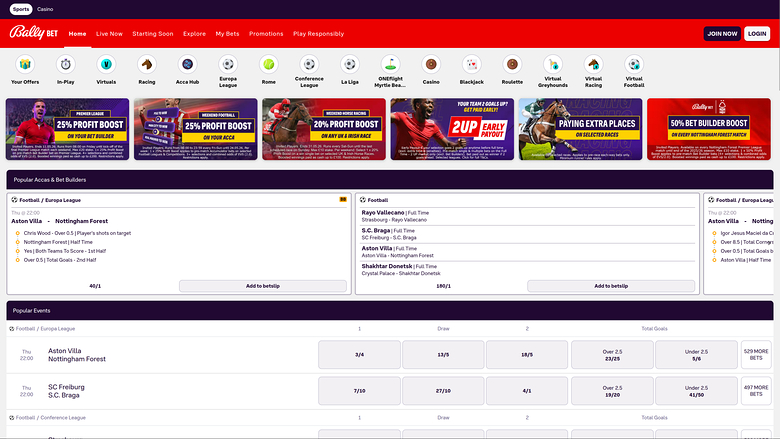The height and width of the screenshot is (439, 780).
Task: Open the My Bets menu item
Action: coord(227,34)
